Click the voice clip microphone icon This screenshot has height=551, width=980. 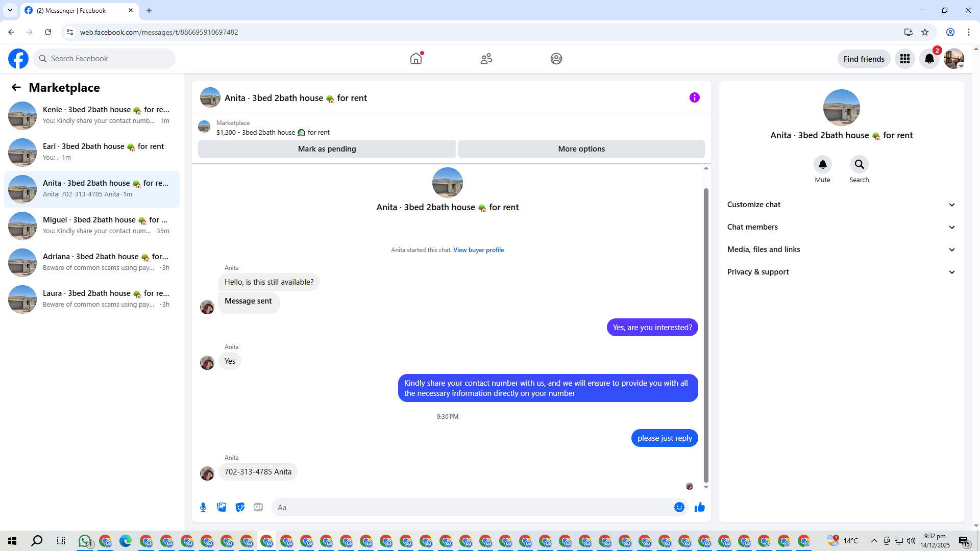click(203, 507)
